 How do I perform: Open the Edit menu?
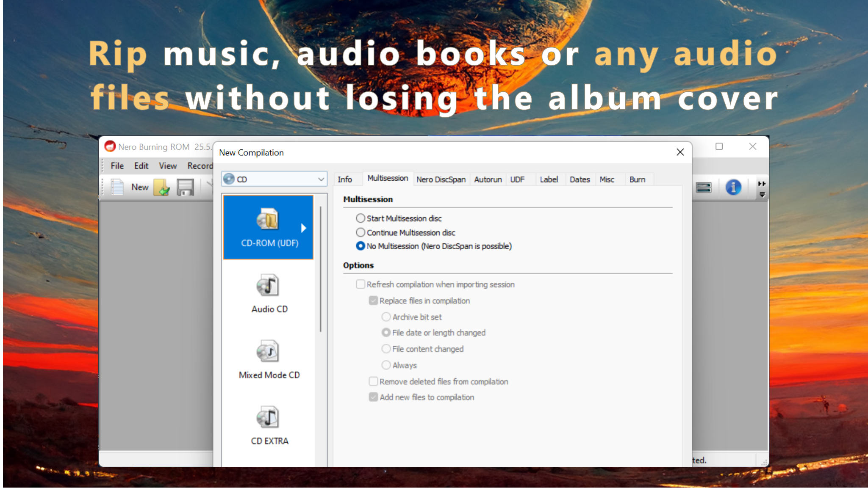click(141, 166)
